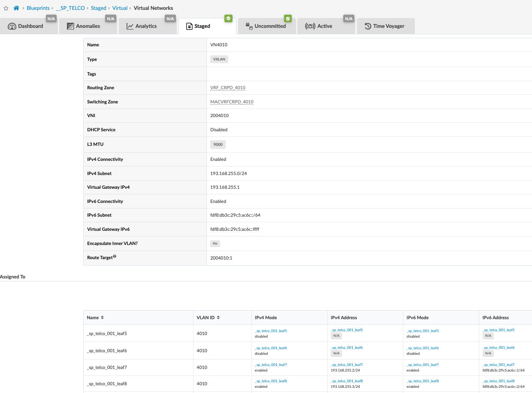Navigate to Blueprints in the breadcrumb
The image size is (532, 393).
tap(38, 8)
